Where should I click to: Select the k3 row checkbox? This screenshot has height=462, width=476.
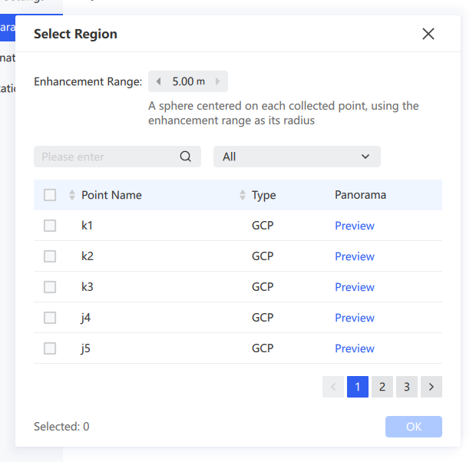[50, 287]
